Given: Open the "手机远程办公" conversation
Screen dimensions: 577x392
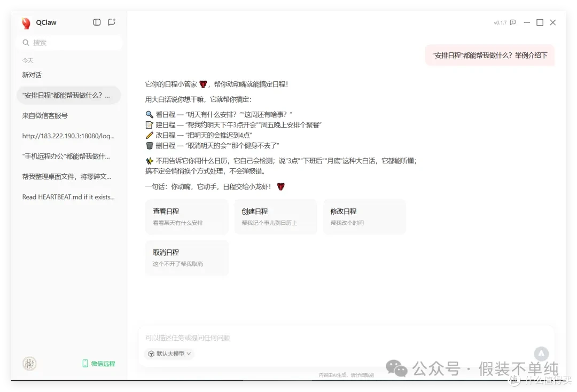Looking at the screenshot, I should click(x=69, y=156).
